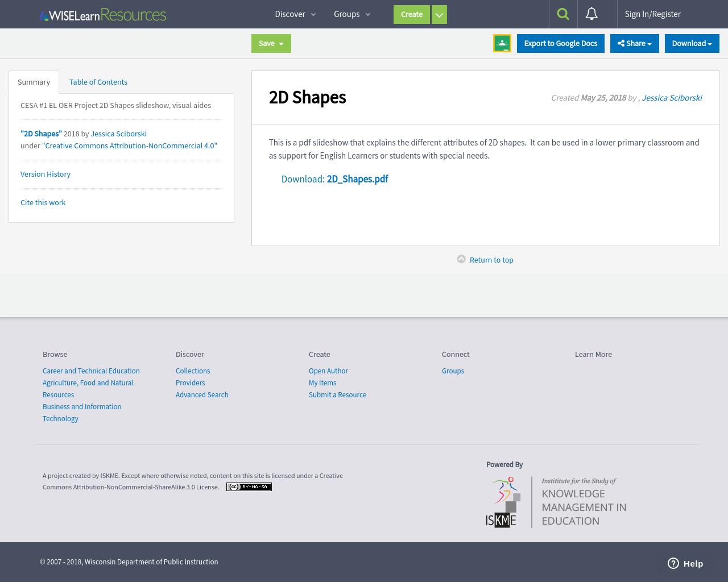Click the search magnifier icon

click(x=562, y=14)
